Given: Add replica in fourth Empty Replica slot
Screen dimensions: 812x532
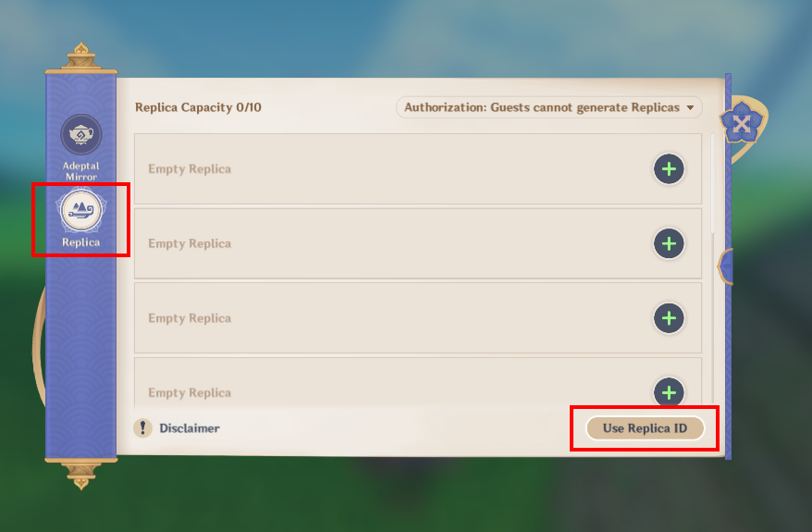Looking at the screenshot, I should [x=669, y=392].
